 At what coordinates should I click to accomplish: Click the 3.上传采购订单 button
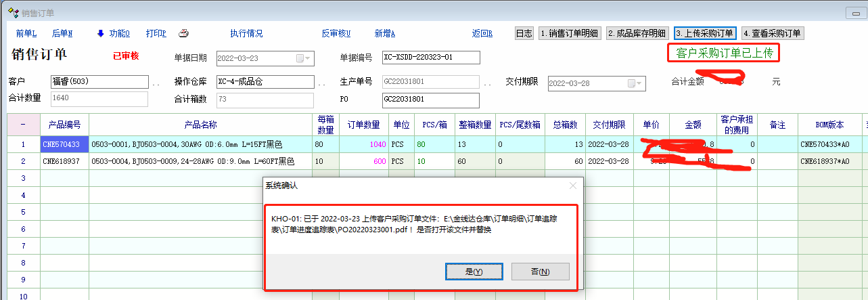pos(704,33)
